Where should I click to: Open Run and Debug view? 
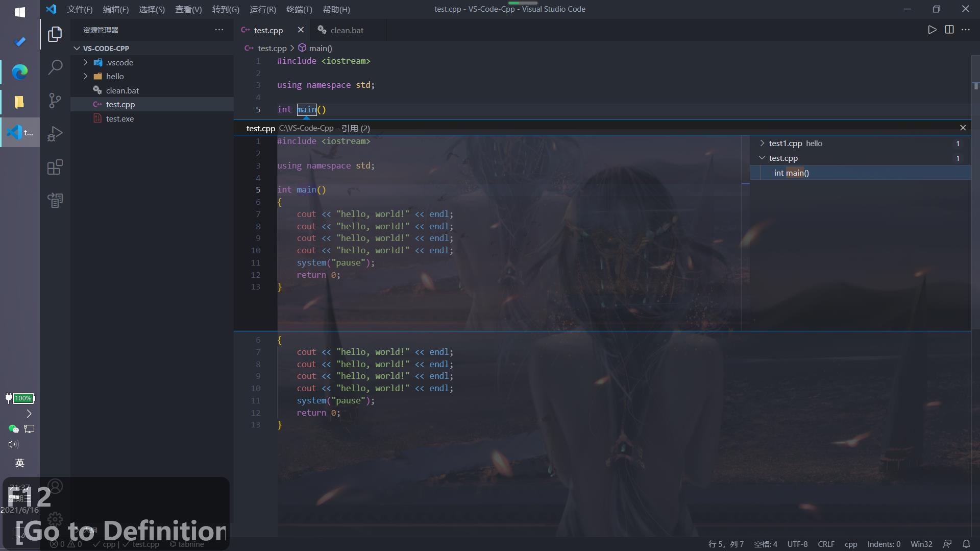pos(55,134)
